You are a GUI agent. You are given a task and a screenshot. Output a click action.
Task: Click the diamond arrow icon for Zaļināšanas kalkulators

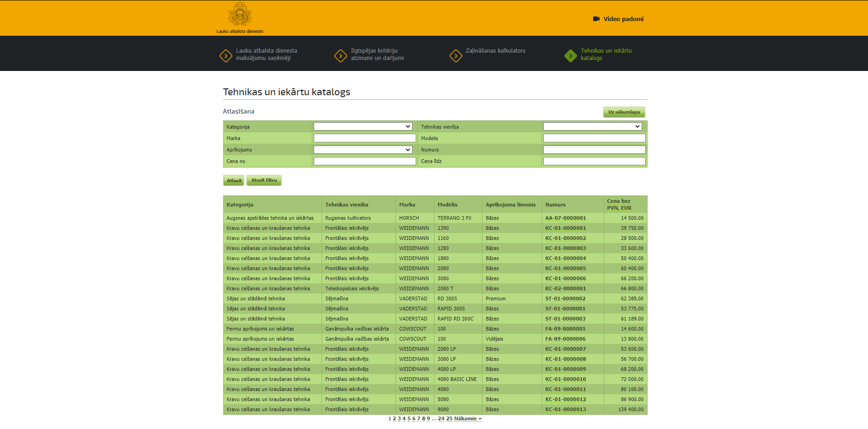[456, 55]
